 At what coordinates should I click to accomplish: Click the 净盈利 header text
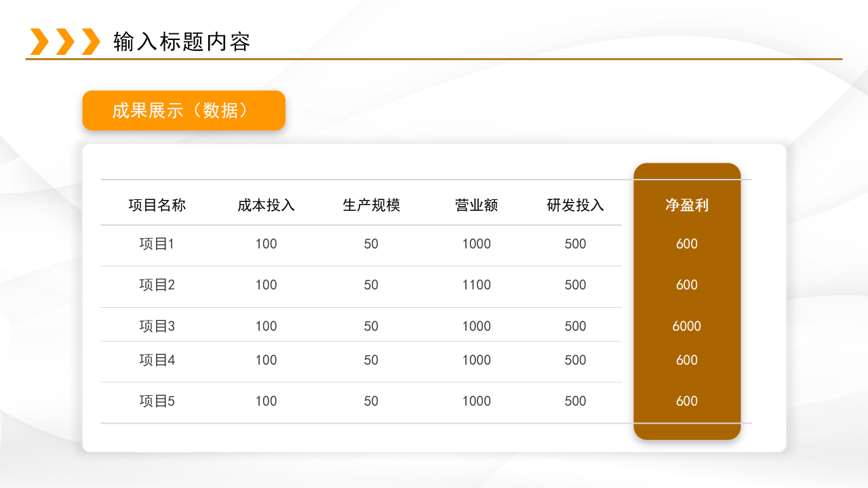click(687, 205)
